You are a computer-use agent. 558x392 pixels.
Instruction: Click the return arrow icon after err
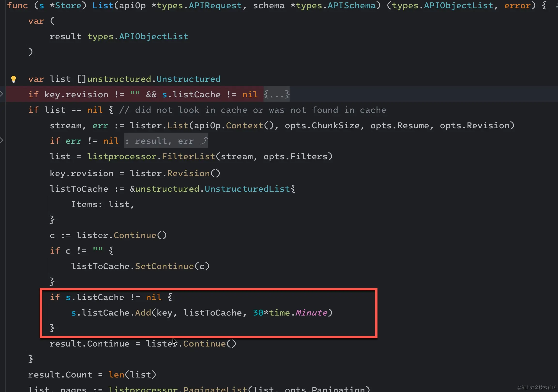pos(203,141)
